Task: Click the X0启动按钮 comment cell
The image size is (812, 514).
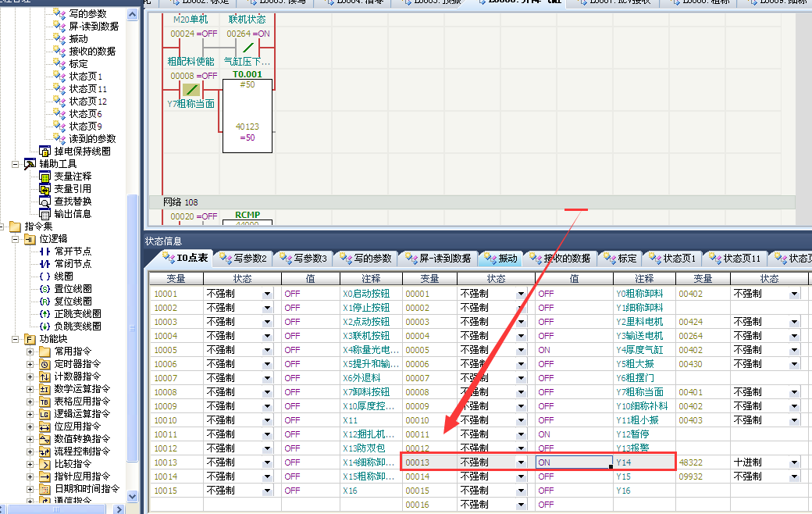Action: (x=370, y=294)
